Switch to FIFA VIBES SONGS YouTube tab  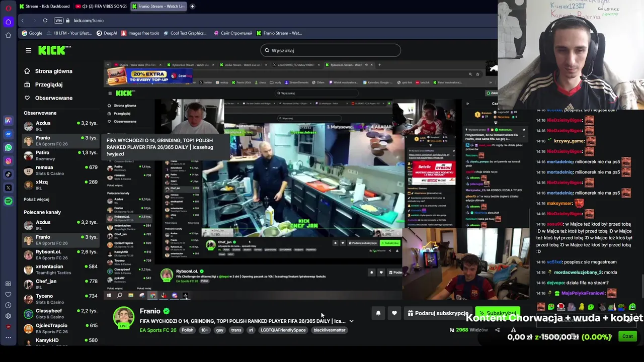click(x=101, y=7)
